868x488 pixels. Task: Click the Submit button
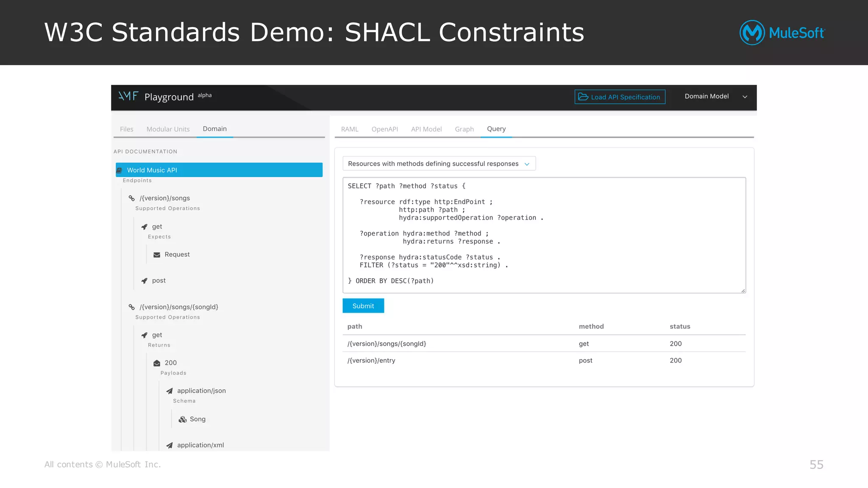click(363, 306)
